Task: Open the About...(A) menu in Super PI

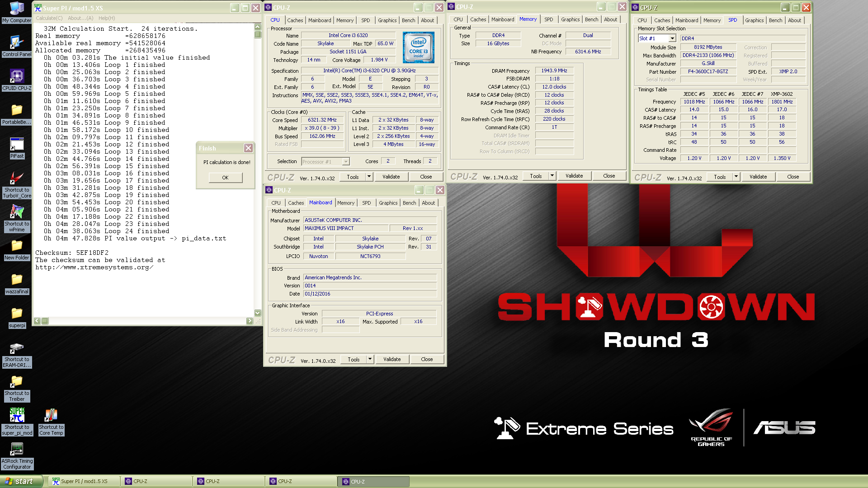Action: pyautogui.click(x=80, y=18)
